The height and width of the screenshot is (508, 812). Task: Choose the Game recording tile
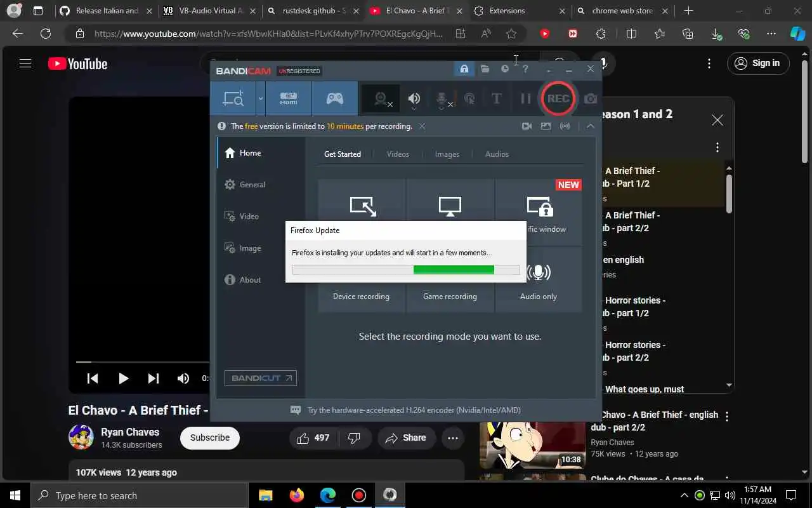coord(450,295)
